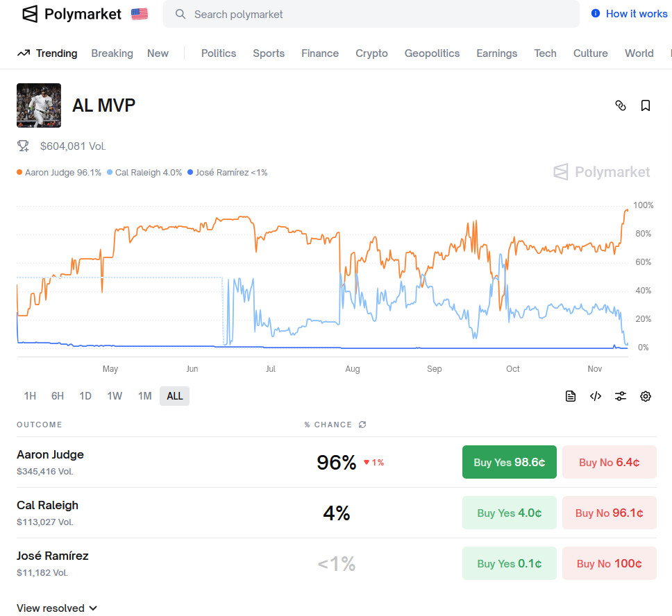Bookmark the AL MVP market
This screenshot has width=672, height=616.
[x=646, y=105]
